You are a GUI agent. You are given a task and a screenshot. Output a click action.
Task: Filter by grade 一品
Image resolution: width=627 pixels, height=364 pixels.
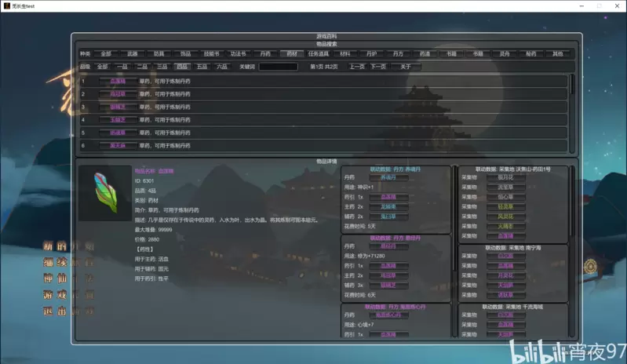(x=122, y=67)
